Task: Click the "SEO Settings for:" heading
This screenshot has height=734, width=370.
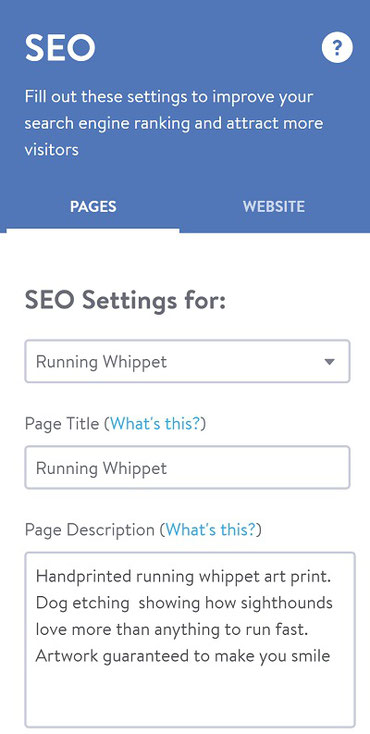Action: 125,301
